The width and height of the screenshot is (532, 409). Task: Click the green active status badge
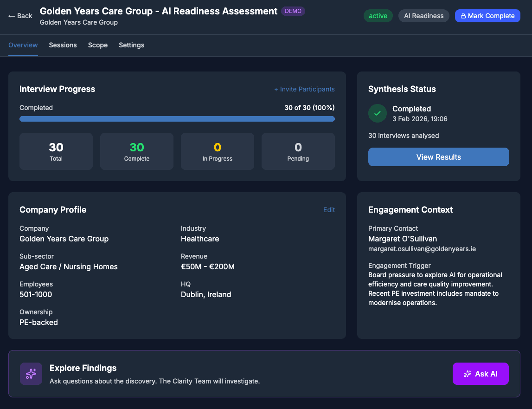pos(378,16)
